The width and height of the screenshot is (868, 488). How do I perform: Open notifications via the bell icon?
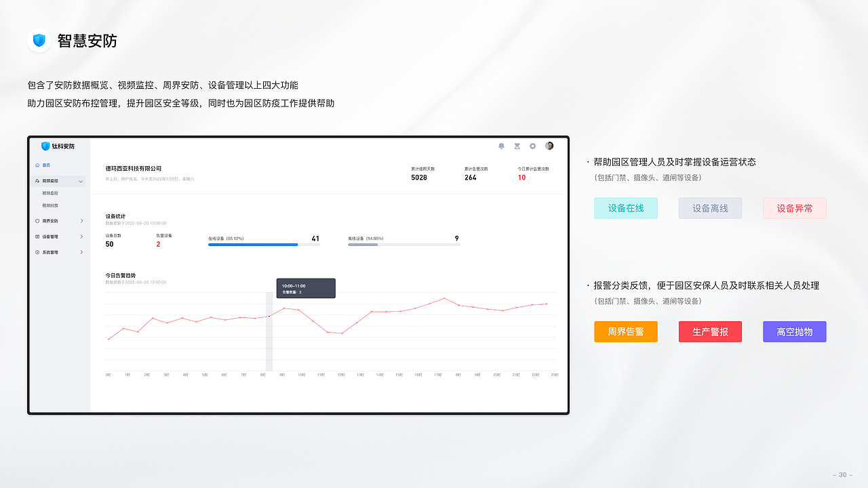(501, 146)
